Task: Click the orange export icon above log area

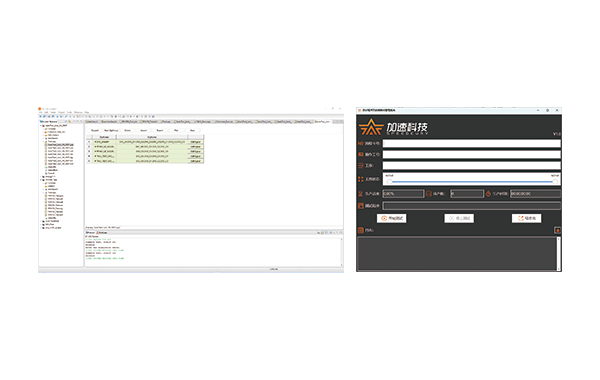Action: (558, 230)
